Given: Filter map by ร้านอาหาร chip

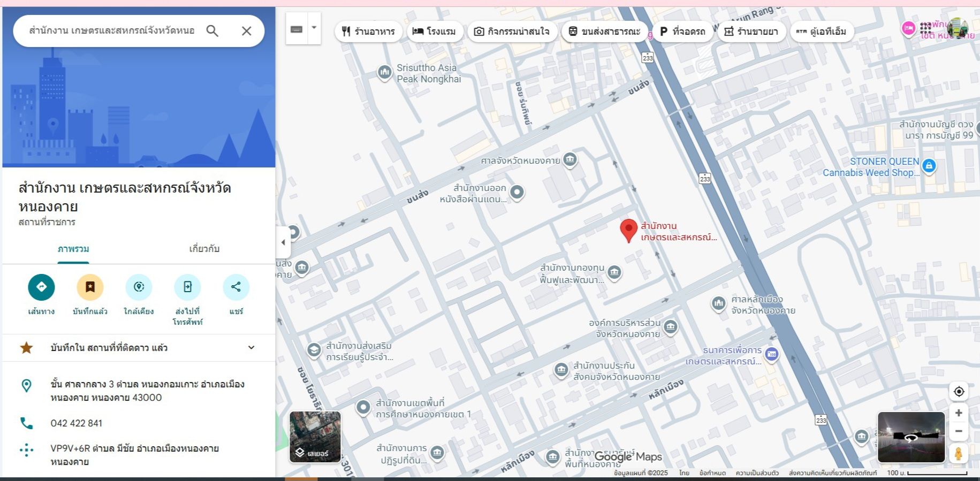Looking at the screenshot, I should pos(369,32).
